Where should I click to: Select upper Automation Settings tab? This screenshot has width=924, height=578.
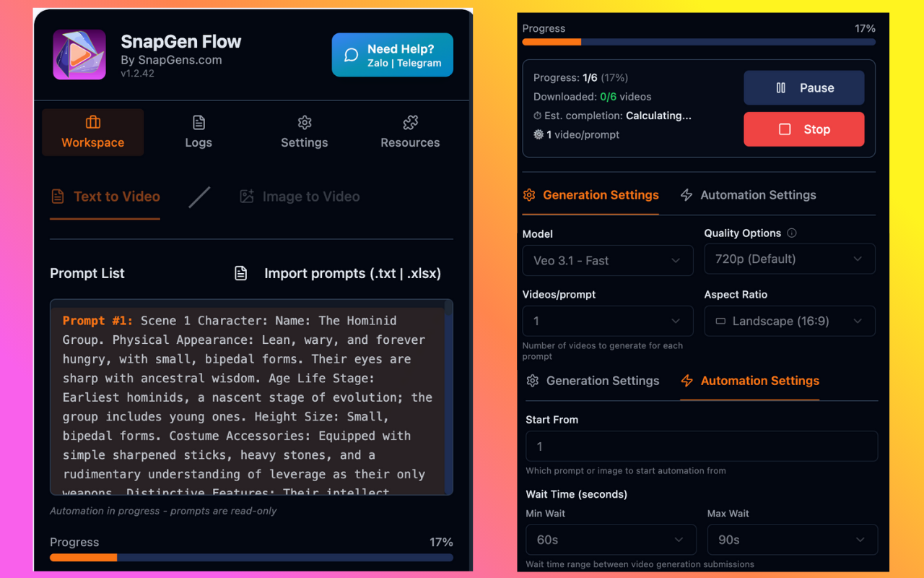point(749,195)
